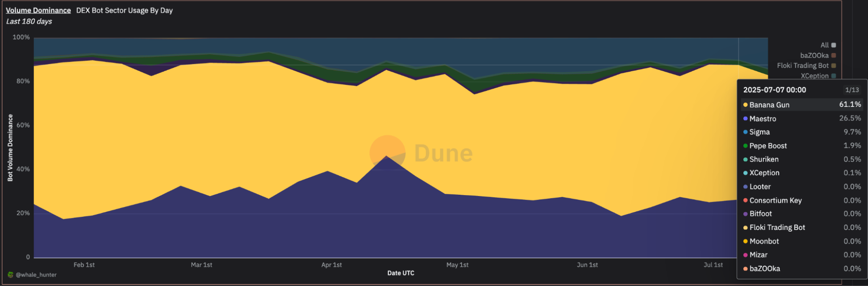Click the olive swatch beside Floki Trading Bot
Image resolution: width=868 pixels, height=286 pixels.
tap(834, 66)
